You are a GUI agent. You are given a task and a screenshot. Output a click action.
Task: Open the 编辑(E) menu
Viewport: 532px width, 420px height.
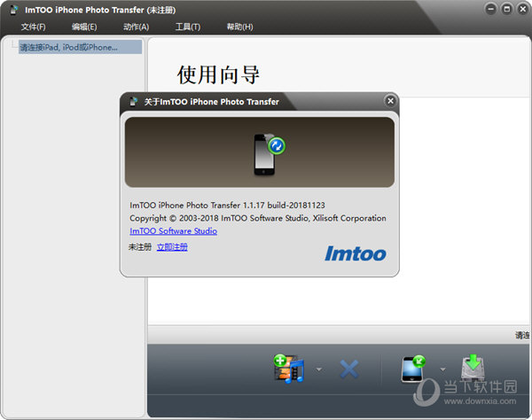(84, 27)
